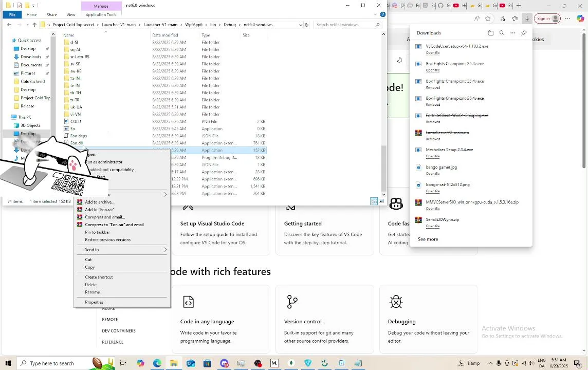Expand the Explorer ribbon chevron
588x370 pixels.
click(x=375, y=14)
